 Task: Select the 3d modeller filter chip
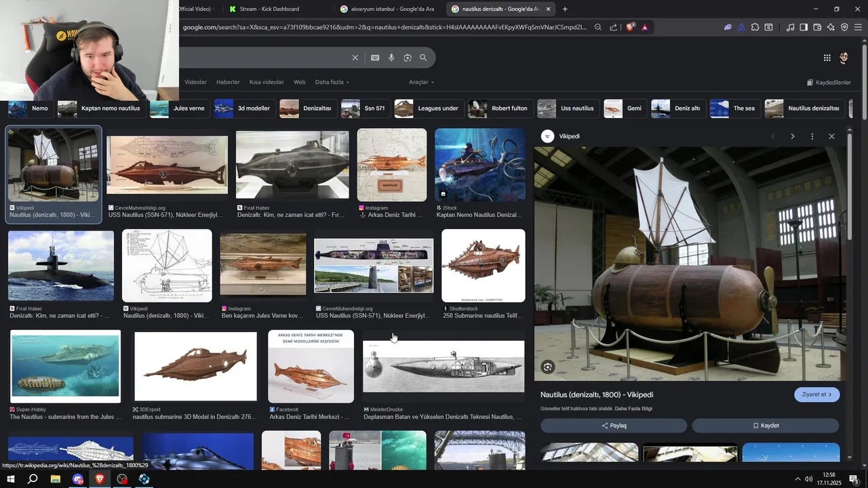tap(243, 108)
